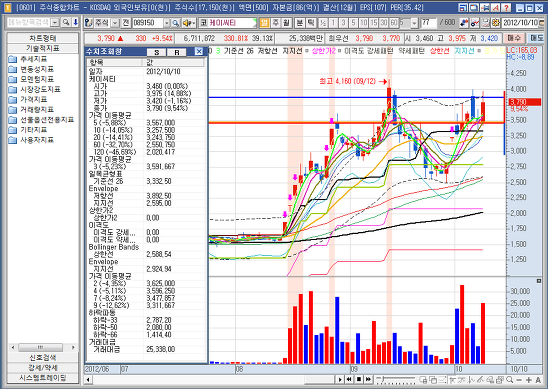
Task: Click the red-blue arrows chart tool icon
Action: pos(464,23)
